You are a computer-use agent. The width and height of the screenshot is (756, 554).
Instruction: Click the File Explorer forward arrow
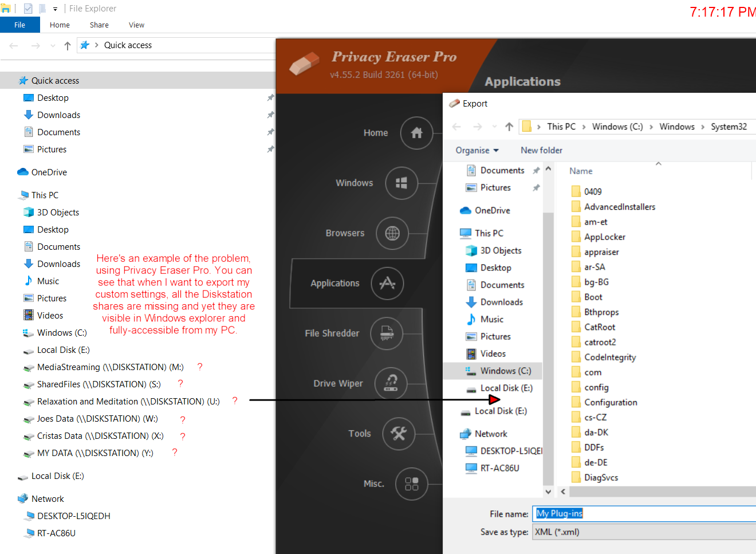tap(36, 46)
